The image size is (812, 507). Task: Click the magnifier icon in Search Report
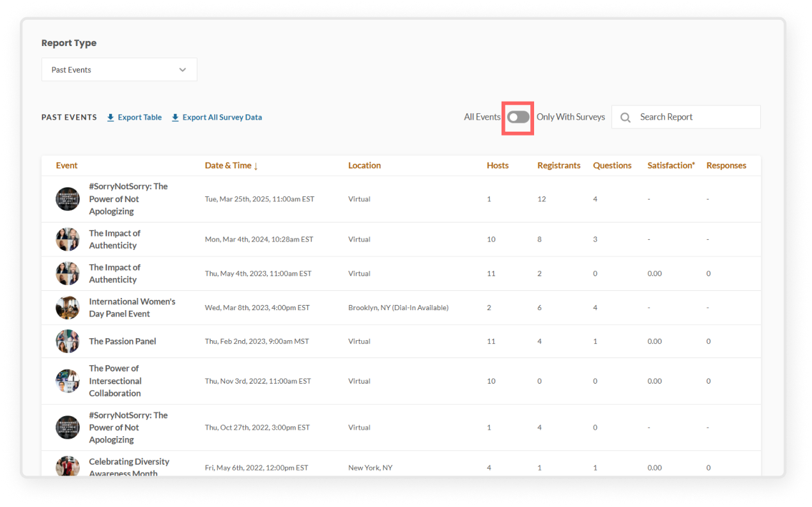pos(625,118)
